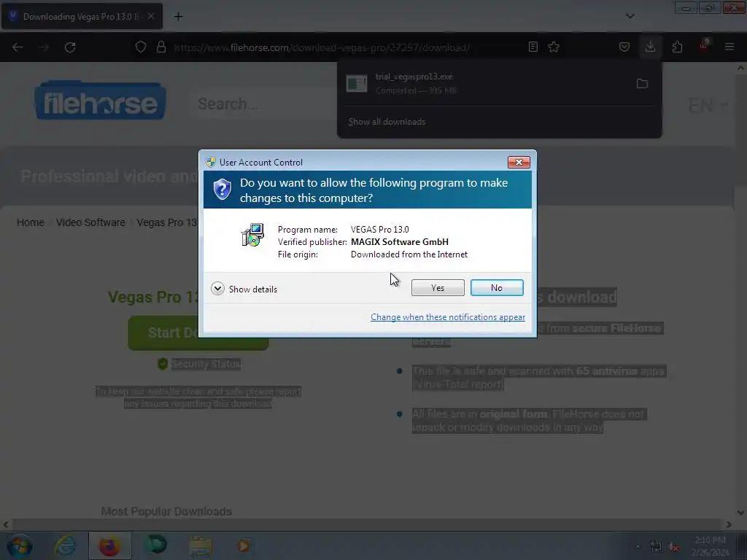Open the Firefox downloads panel button
Viewport: 747px width, 560px height.
click(x=650, y=47)
